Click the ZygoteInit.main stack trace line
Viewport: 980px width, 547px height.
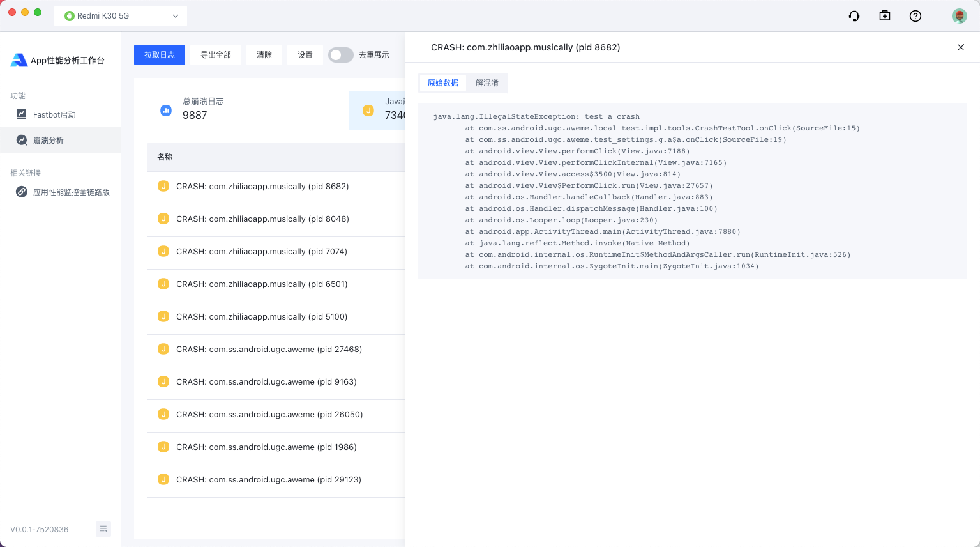pos(612,266)
